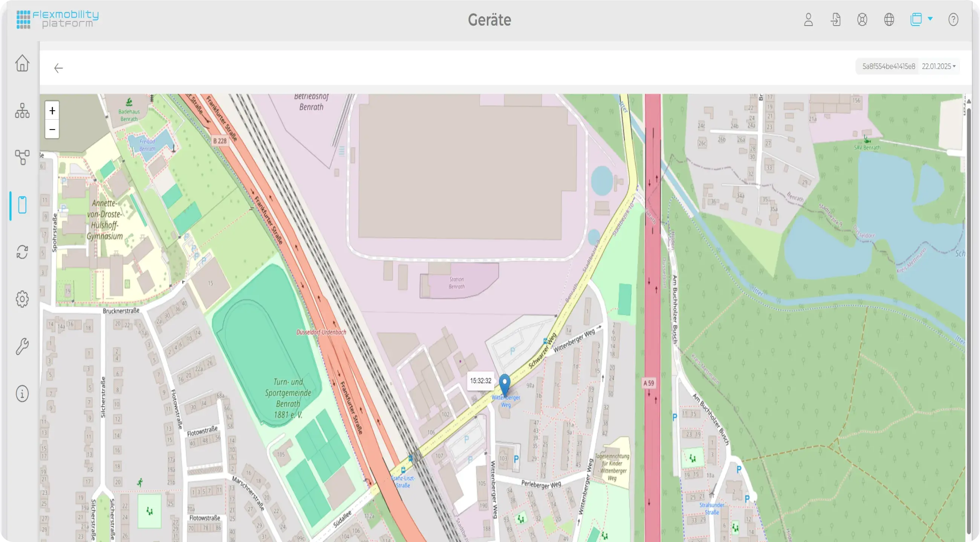Click the user profile icon
Viewport: 980px width, 542px height.
coord(809,20)
